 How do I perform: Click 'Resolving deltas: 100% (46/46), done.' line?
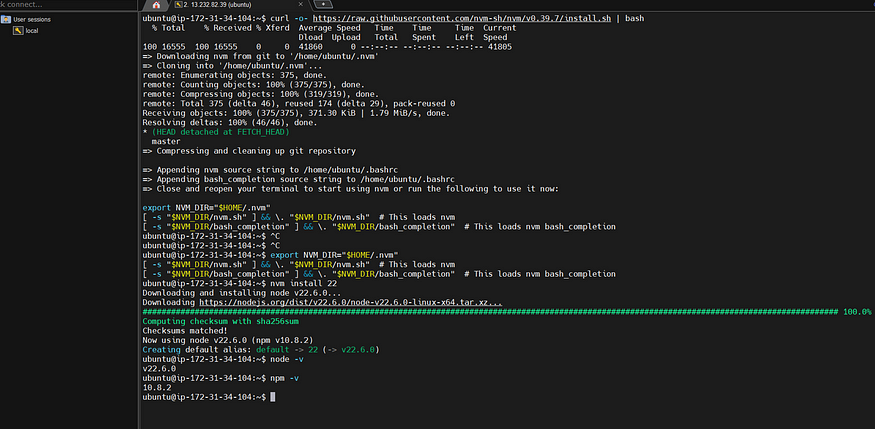(230, 123)
